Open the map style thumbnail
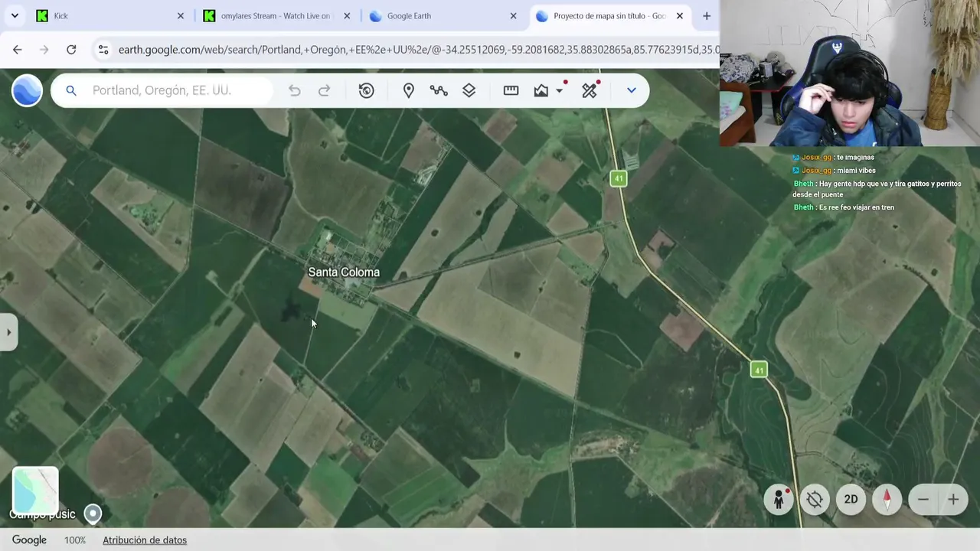The image size is (980, 551). [x=35, y=490]
